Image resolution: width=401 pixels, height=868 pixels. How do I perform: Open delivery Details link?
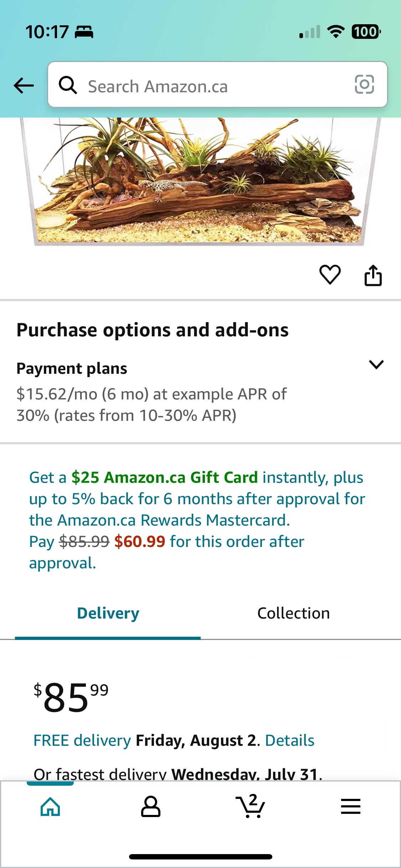coord(289,740)
